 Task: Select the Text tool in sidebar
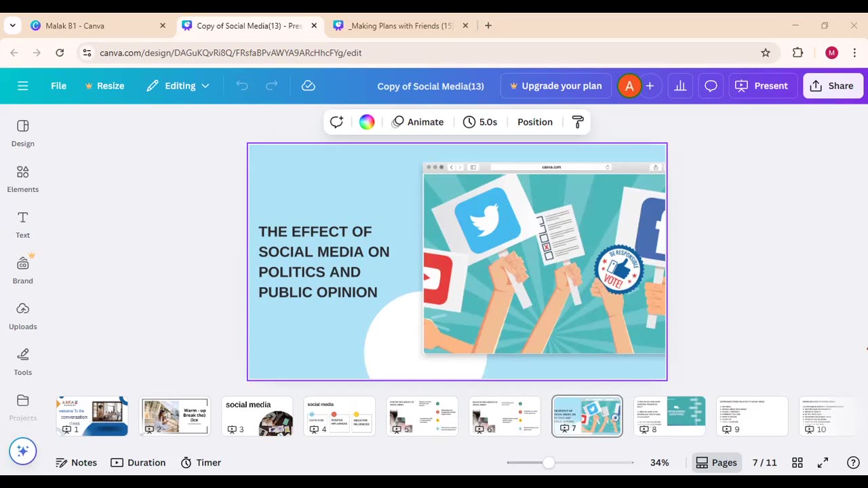22,225
